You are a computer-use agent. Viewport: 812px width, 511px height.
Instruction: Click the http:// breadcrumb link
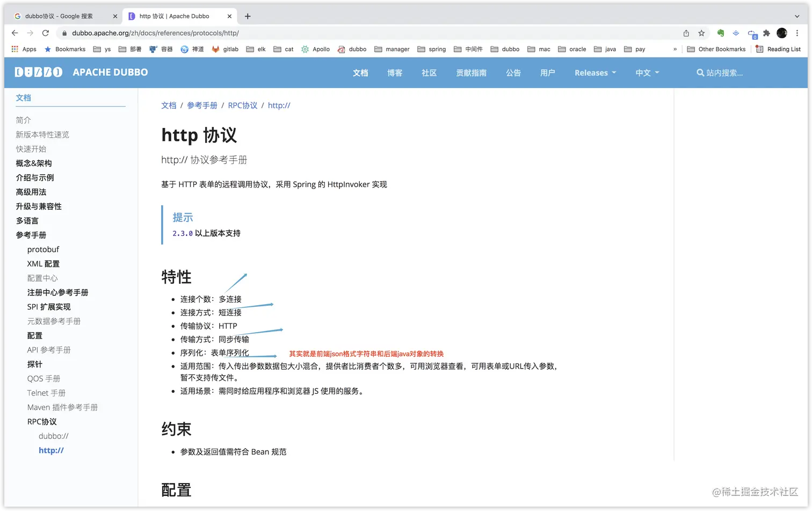pos(279,105)
